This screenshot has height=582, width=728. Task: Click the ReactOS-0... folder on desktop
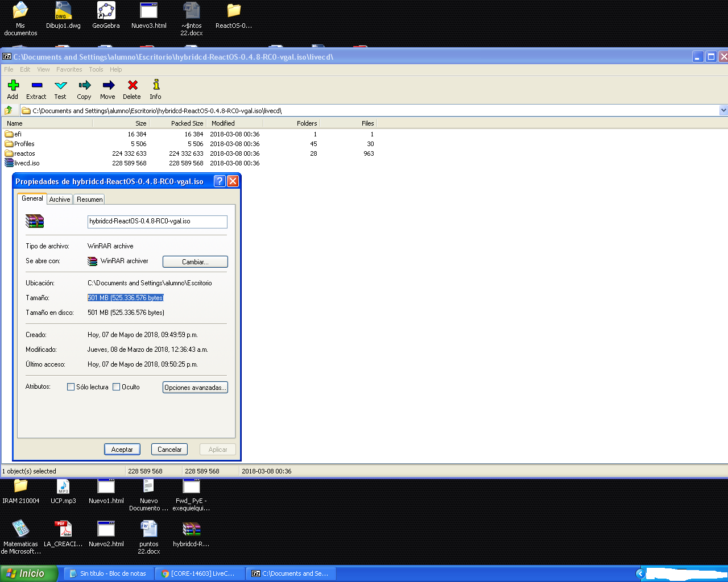(234, 15)
